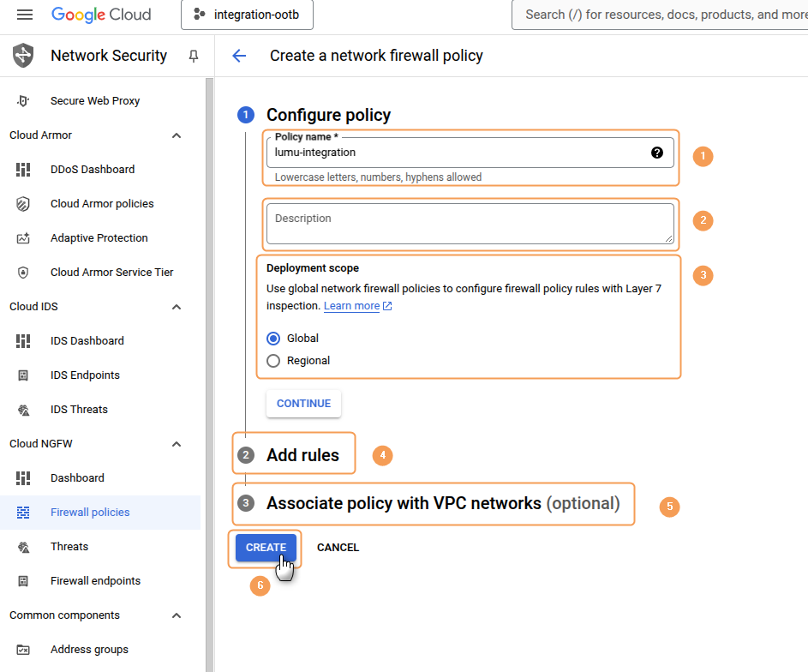Open the hamburger navigation menu

[x=24, y=15]
